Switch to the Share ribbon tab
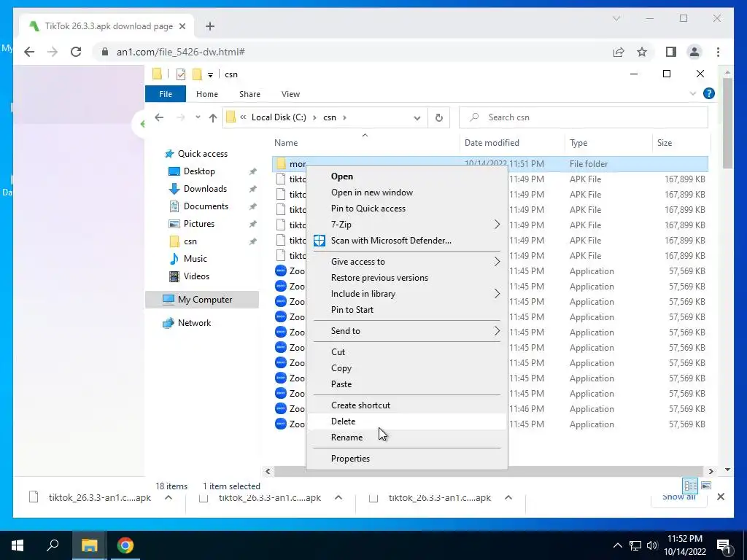The width and height of the screenshot is (747, 560). [x=249, y=94]
